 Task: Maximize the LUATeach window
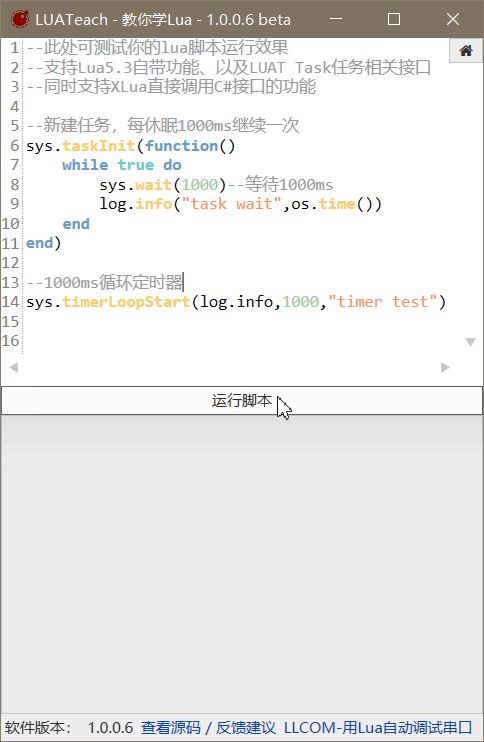tap(394, 19)
